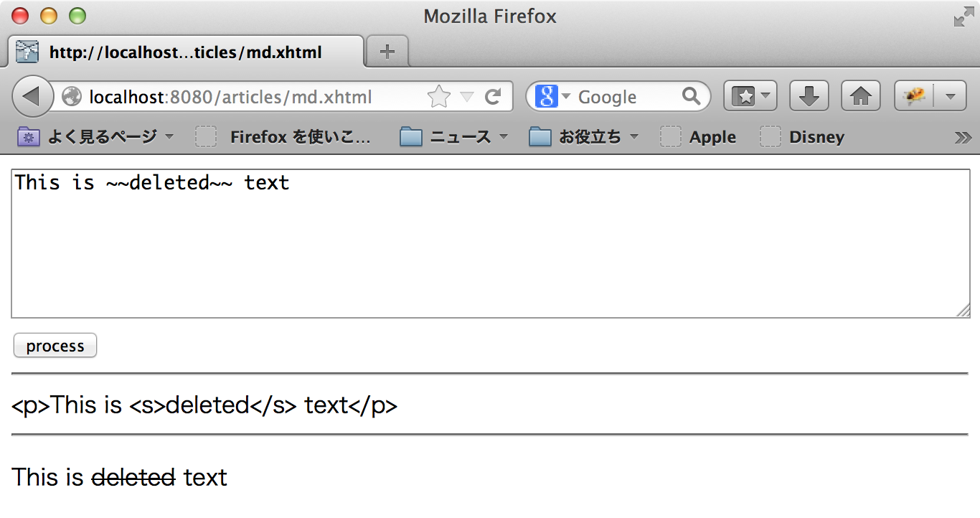This screenshot has width=980, height=518.
Task: Bookmark this page with the star icon
Action: 438,97
